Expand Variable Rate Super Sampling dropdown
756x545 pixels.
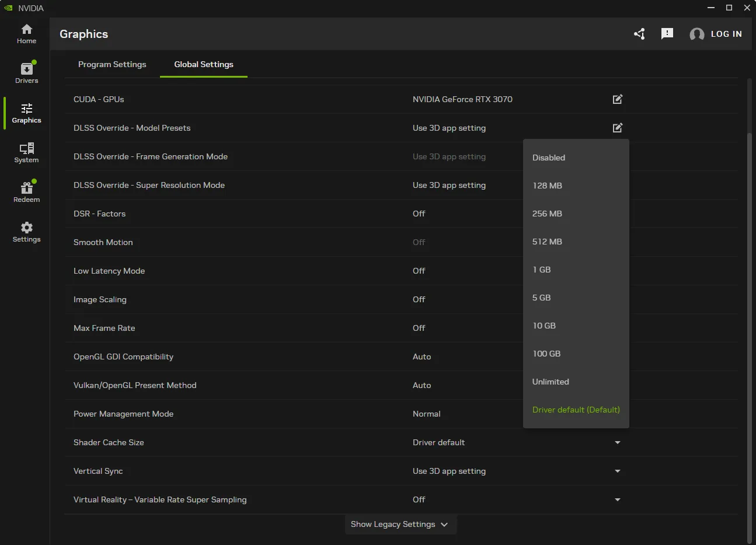point(617,499)
